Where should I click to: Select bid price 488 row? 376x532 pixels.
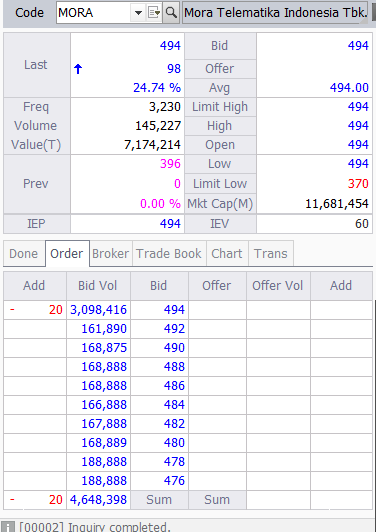[174, 367]
